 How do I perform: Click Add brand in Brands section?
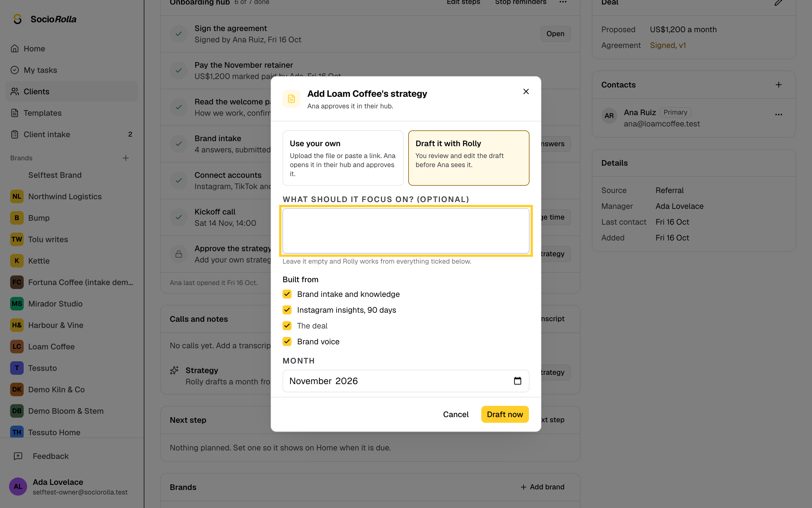pyautogui.click(x=542, y=487)
